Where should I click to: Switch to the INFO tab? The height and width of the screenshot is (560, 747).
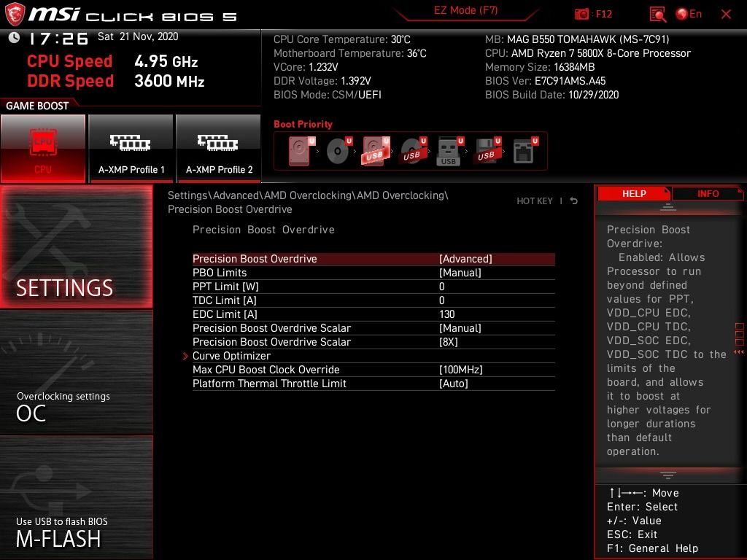[708, 193]
